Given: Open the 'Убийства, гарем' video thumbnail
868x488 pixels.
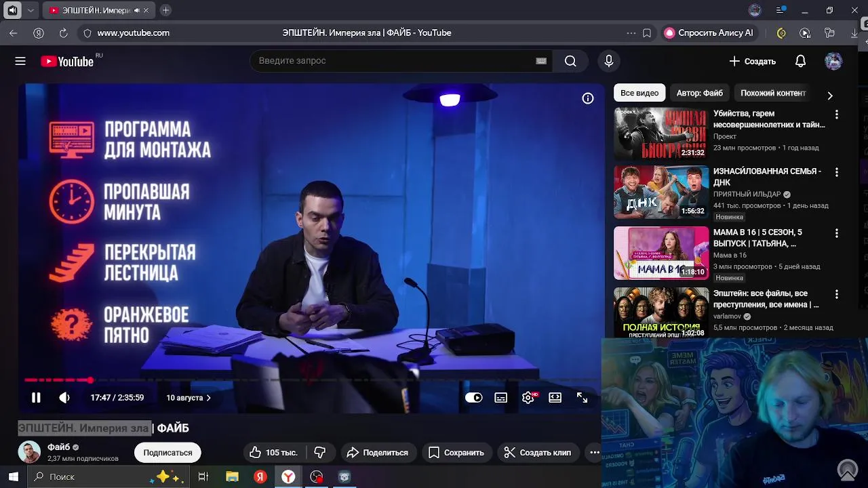Looking at the screenshot, I should pos(661,134).
